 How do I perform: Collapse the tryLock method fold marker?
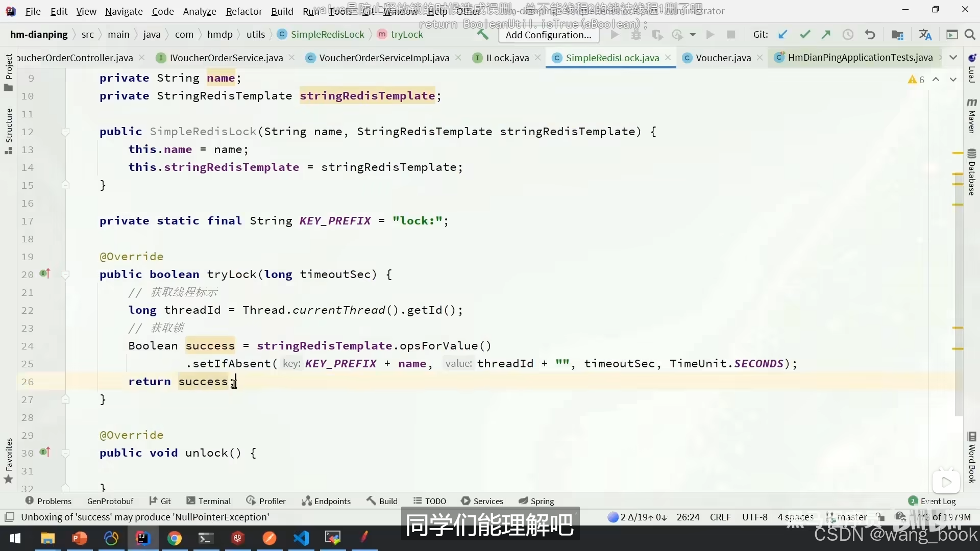click(x=65, y=275)
